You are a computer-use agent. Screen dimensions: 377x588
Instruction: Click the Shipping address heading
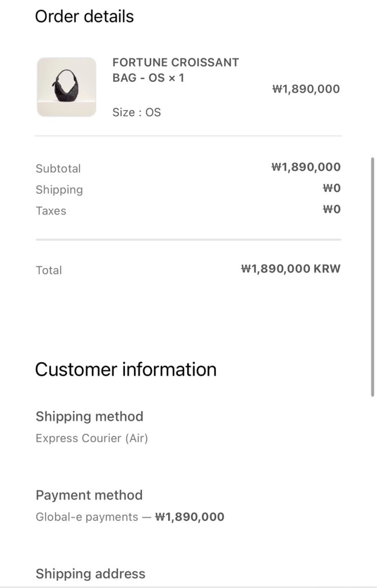(x=90, y=574)
